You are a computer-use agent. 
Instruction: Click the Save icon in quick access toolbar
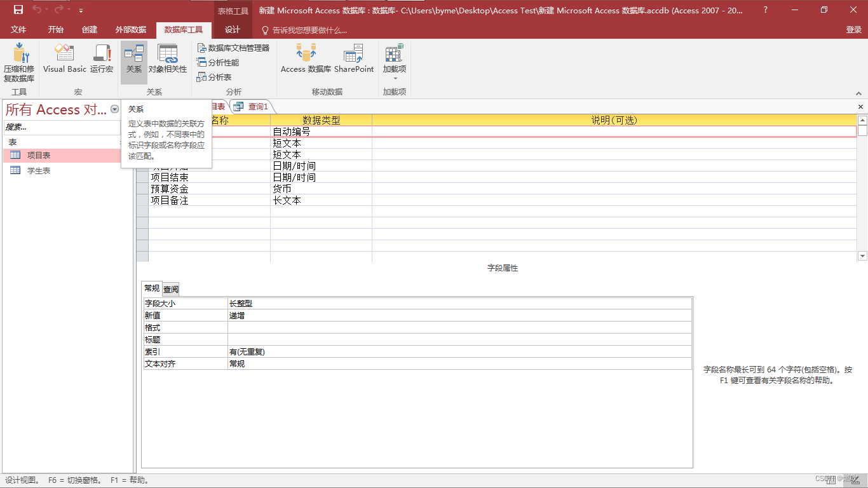click(x=18, y=10)
